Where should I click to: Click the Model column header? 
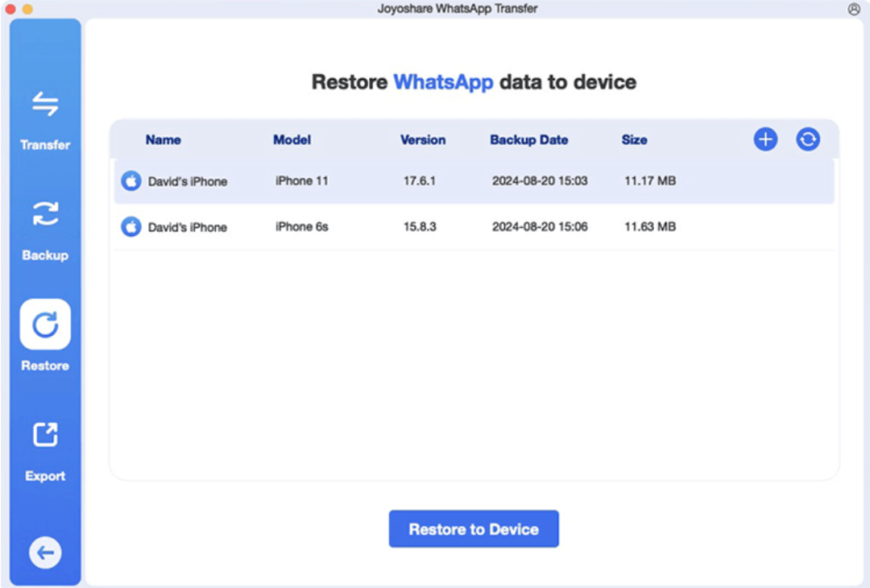(292, 139)
